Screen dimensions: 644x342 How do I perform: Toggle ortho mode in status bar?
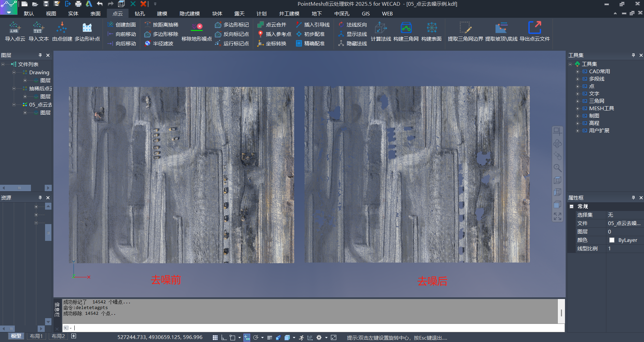coord(224,338)
